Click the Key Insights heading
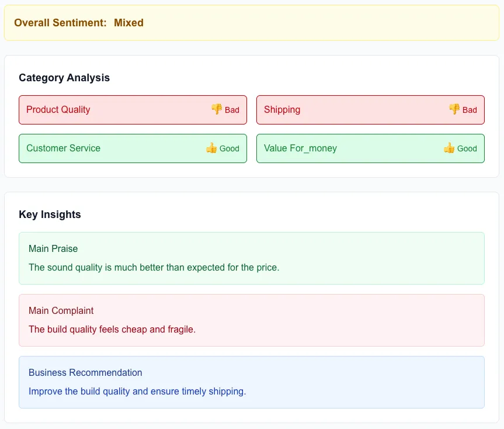Viewport: 504px width, 429px height. (x=50, y=214)
